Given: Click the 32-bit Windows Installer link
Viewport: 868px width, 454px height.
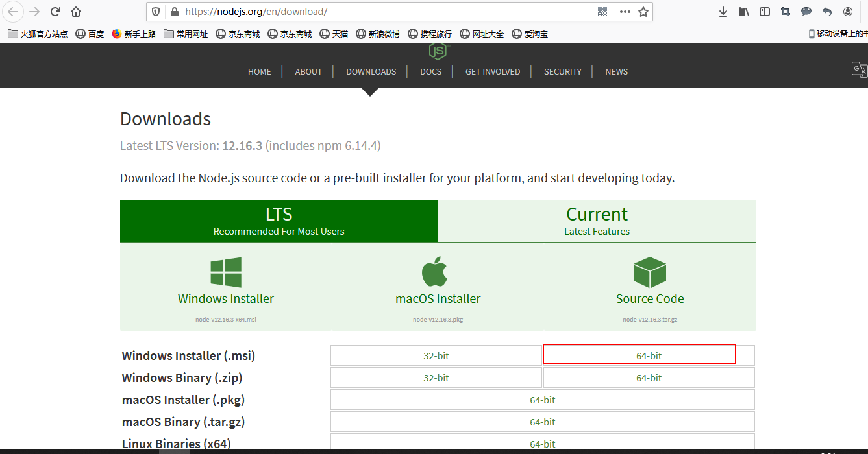Looking at the screenshot, I should (x=436, y=355).
